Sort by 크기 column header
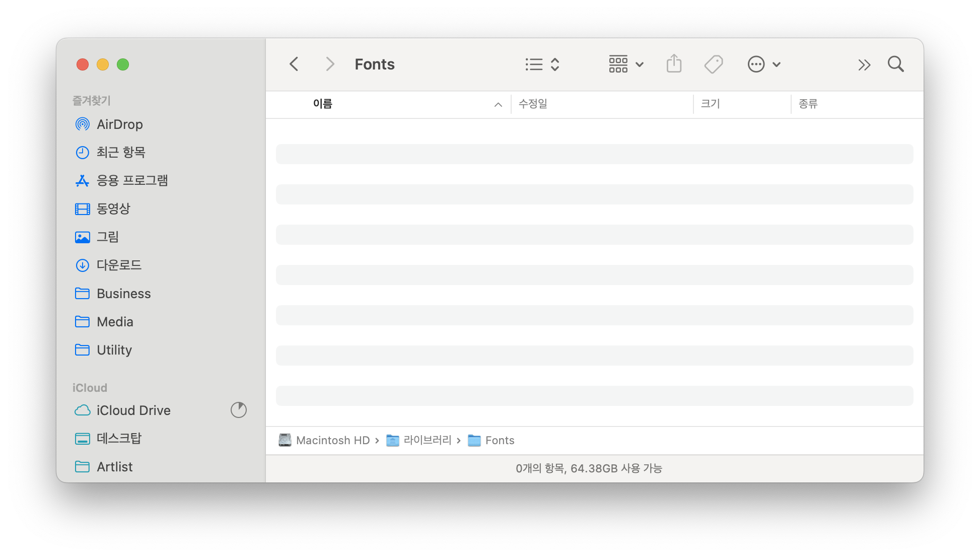This screenshot has height=557, width=980. click(x=710, y=104)
